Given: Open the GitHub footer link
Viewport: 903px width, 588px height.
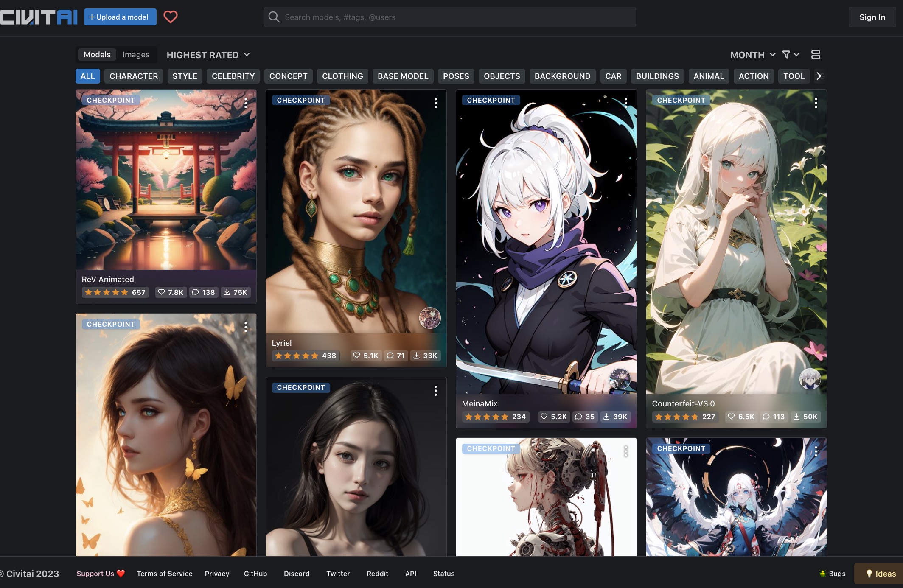Looking at the screenshot, I should [x=255, y=574].
